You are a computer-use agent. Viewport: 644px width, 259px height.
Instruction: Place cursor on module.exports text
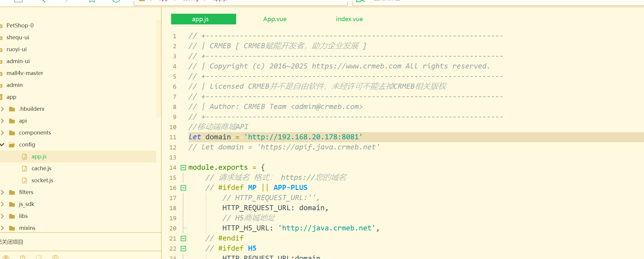coord(218,168)
